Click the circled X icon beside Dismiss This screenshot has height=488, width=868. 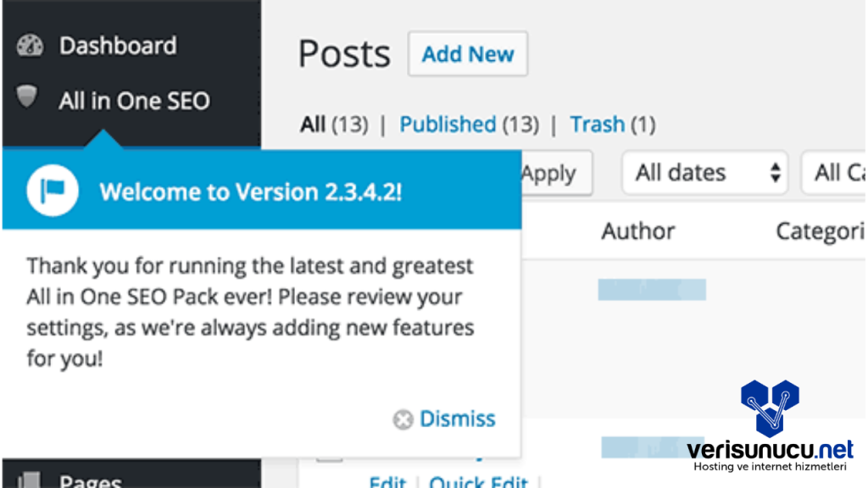coord(403,419)
